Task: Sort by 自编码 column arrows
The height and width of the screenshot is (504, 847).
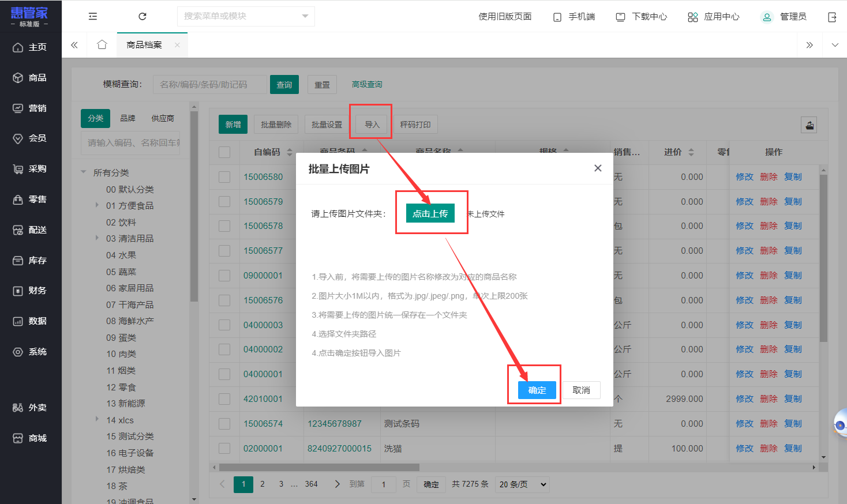Action: tap(290, 152)
